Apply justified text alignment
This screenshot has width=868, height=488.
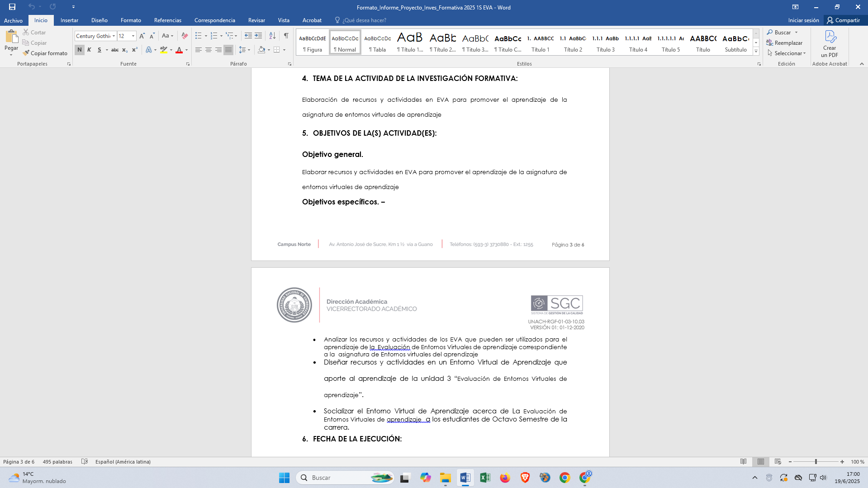click(228, 50)
